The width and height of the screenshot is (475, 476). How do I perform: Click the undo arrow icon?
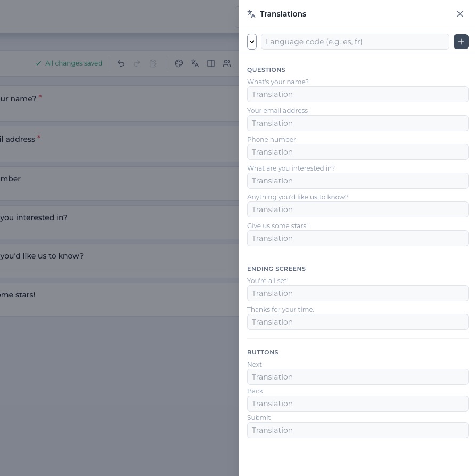point(121,63)
